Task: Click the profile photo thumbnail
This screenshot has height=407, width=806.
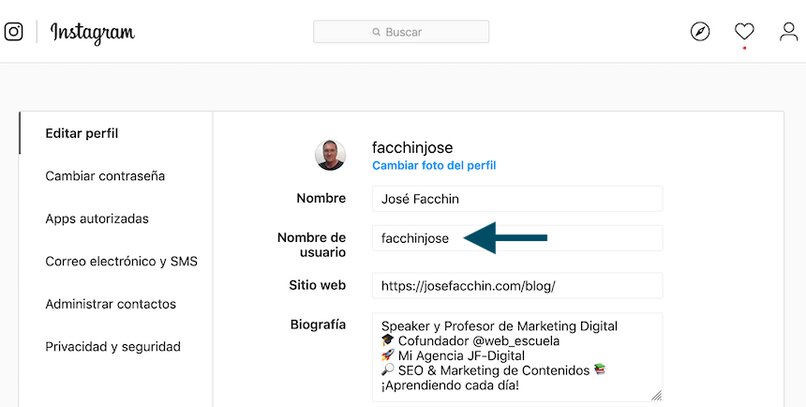Action: coord(330,155)
